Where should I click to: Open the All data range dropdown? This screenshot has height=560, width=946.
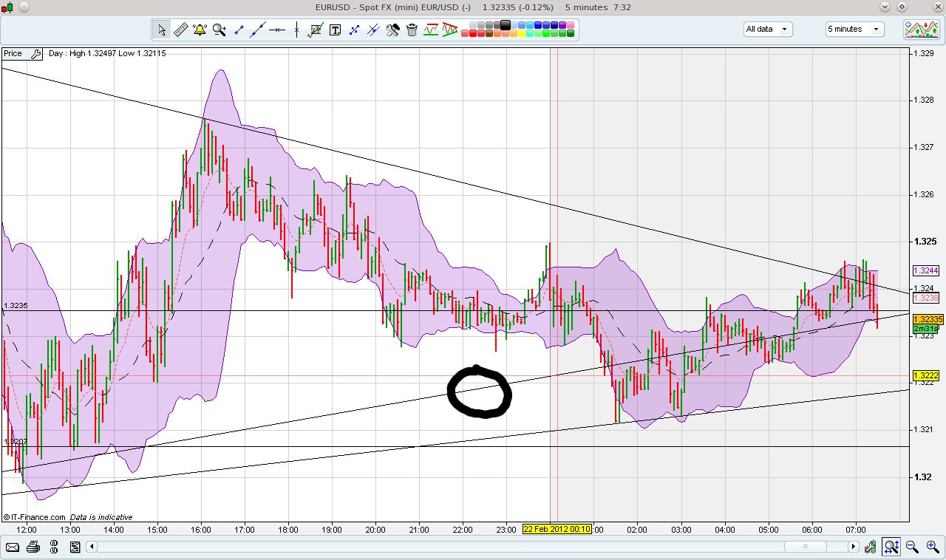pyautogui.click(x=767, y=29)
